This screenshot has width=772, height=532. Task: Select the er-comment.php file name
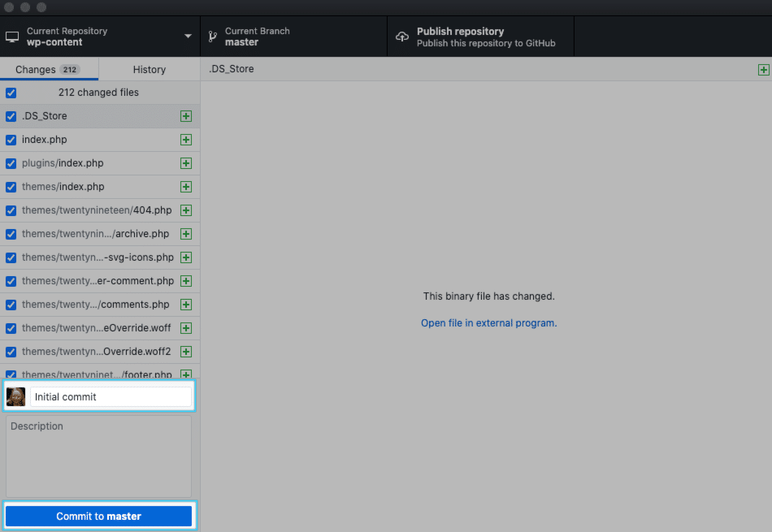pos(98,281)
